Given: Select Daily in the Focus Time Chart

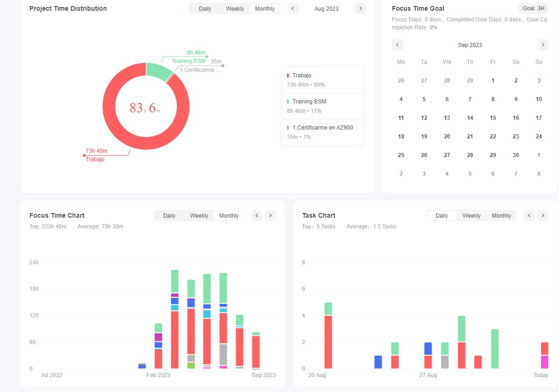Looking at the screenshot, I should click(169, 216).
